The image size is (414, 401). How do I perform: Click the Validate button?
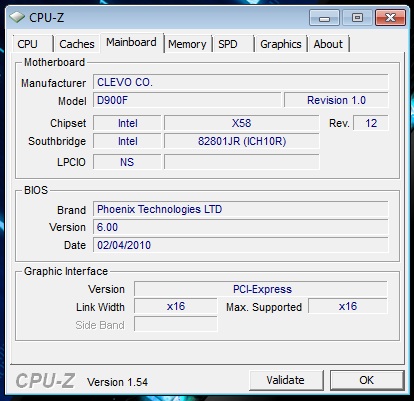[286, 380]
